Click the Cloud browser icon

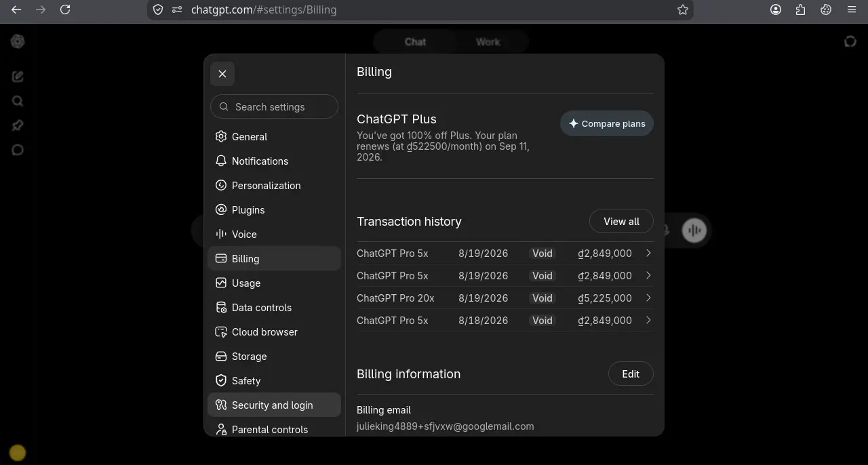tap(220, 331)
